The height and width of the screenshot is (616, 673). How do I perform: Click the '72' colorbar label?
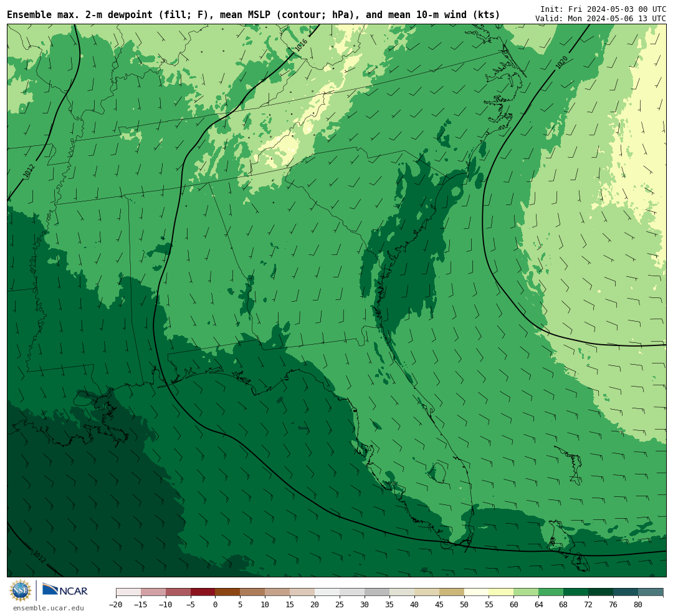pyautogui.click(x=588, y=605)
